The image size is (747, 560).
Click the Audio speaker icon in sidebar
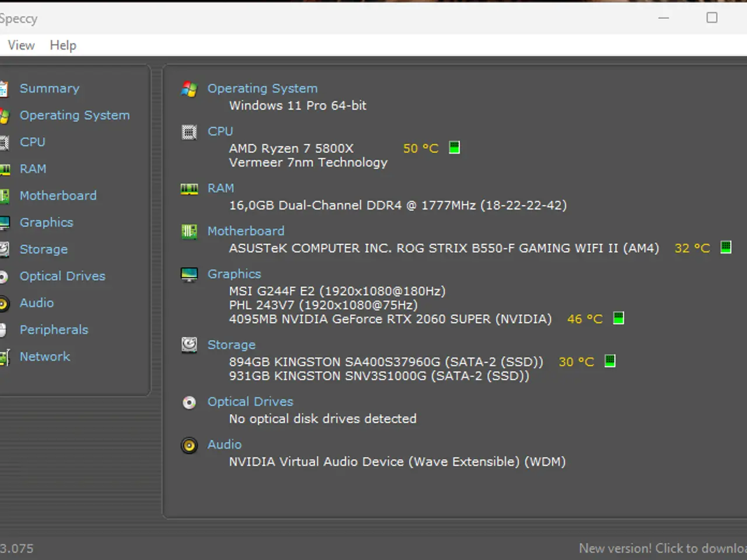click(x=4, y=304)
